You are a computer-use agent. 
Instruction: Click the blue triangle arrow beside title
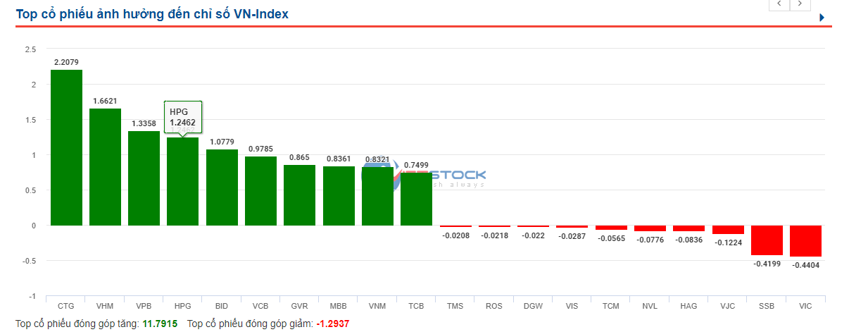(822, 18)
